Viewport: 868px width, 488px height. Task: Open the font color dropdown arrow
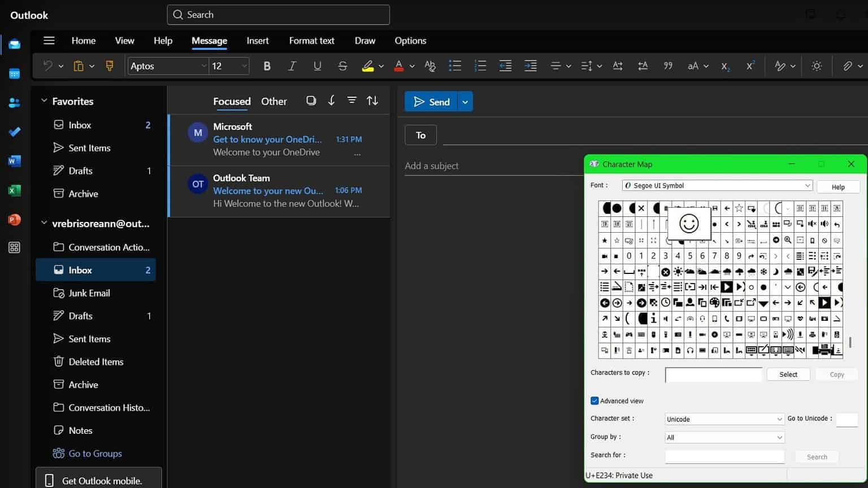click(412, 66)
